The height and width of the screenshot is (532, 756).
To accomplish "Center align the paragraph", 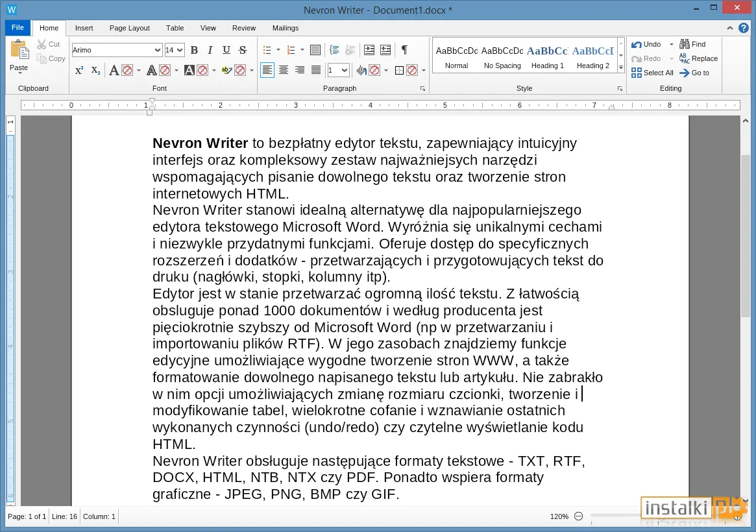I will pos(284,70).
